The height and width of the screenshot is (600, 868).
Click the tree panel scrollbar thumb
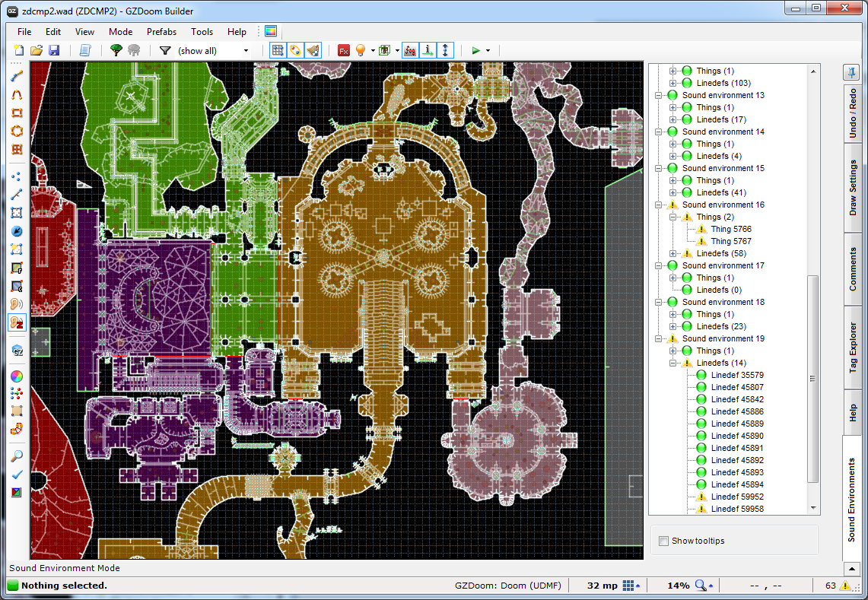click(812, 379)
